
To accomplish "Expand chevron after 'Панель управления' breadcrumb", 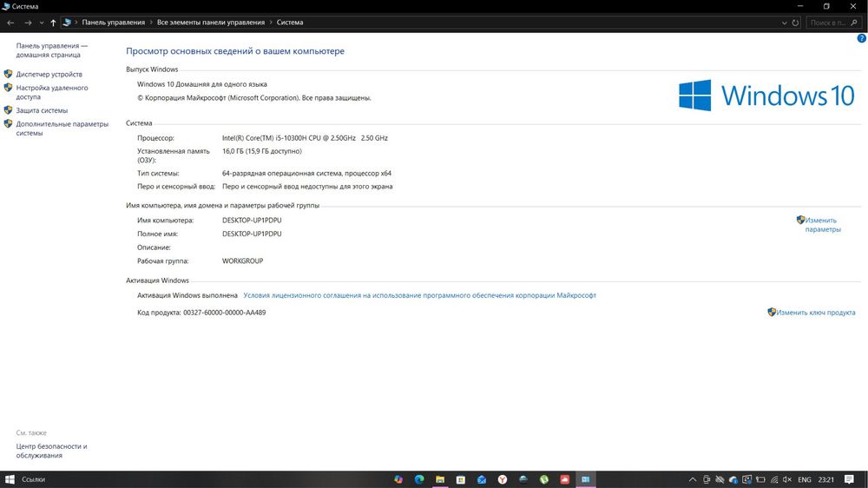I will click(x=151, y=23).
